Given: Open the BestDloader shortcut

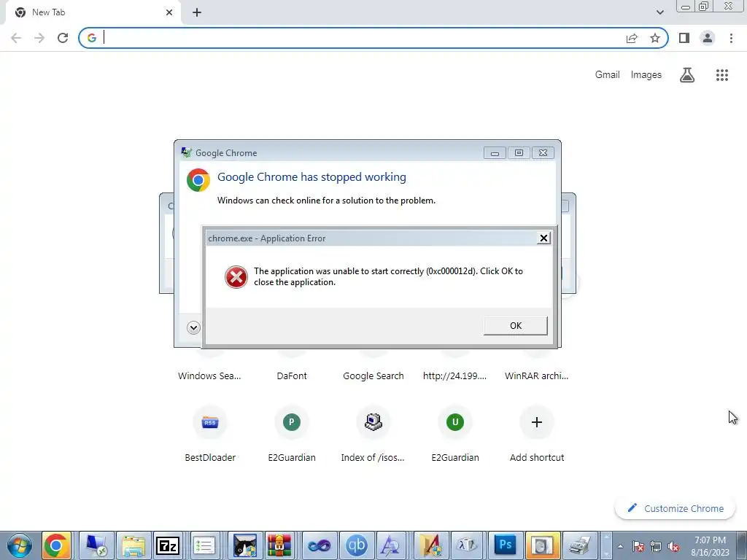Looking at the screenshot, I should tap(210, 422).
